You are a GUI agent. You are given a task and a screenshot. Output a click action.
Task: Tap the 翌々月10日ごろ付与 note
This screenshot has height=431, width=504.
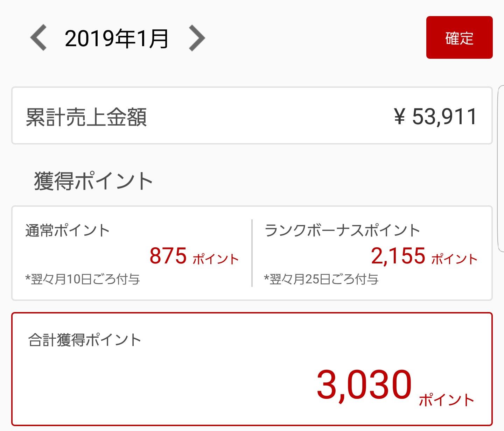83,279
